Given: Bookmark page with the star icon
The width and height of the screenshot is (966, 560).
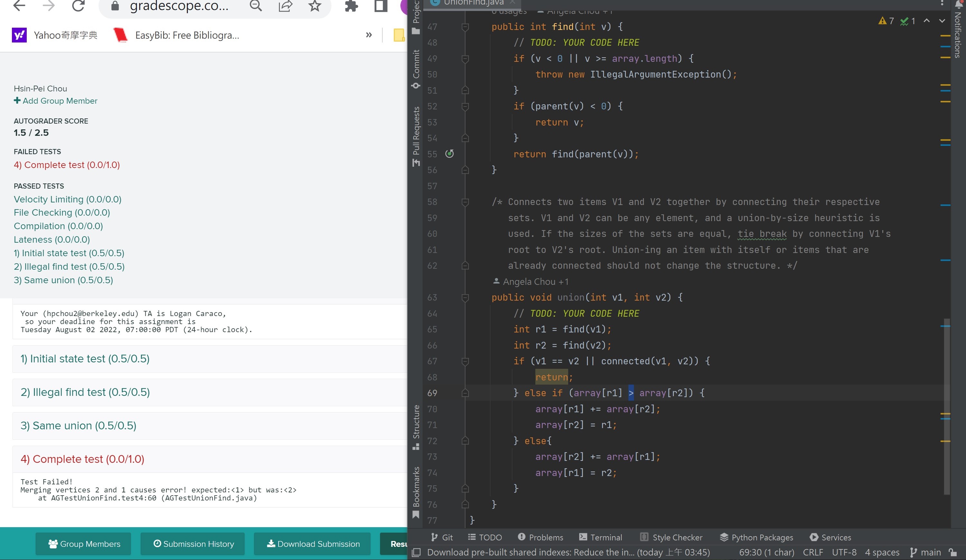Looking at the screenshot, I should click(315, 6).
